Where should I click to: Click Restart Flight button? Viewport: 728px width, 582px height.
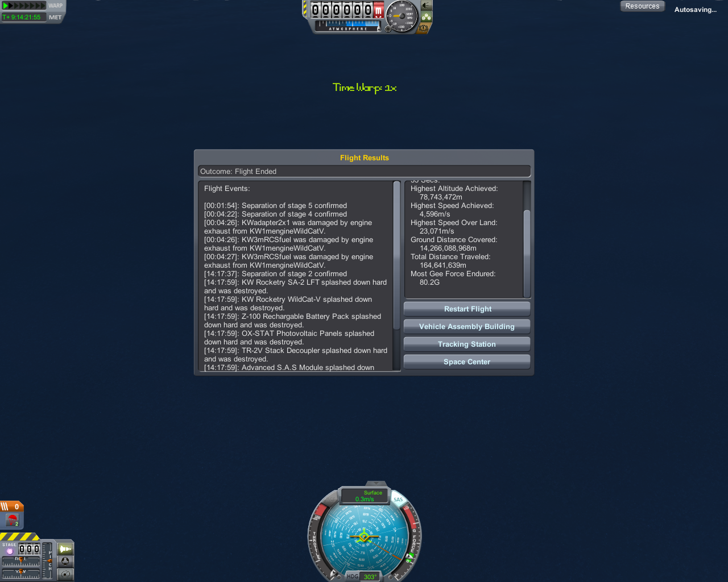(x=466, y=309)
